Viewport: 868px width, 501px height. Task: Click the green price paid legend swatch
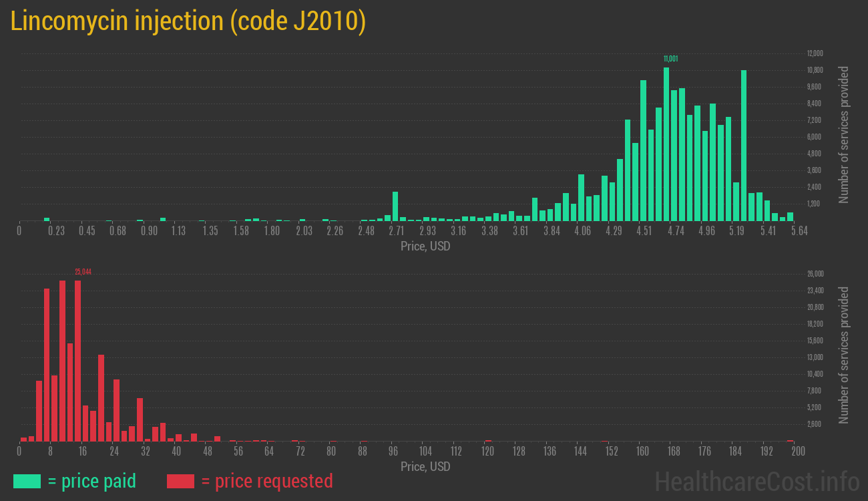click(x=27, y=481)
